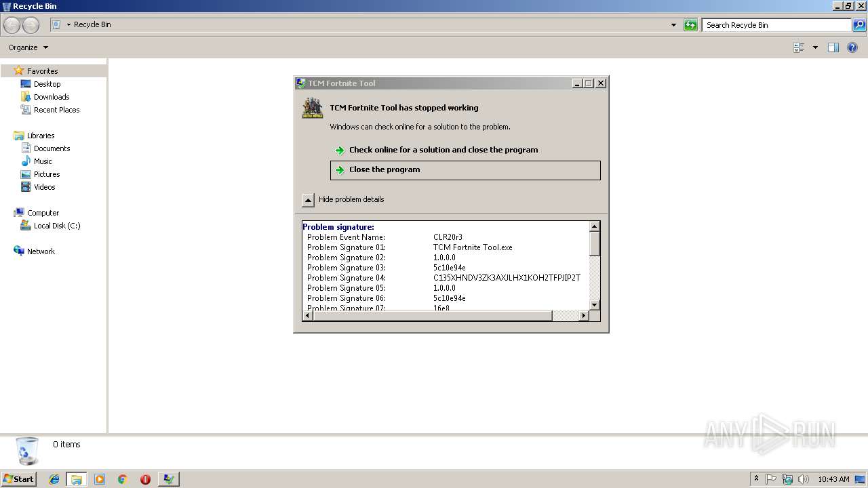Click vertical scrollbar thumb in details box
Screen dimensions: 868x488
pyautogui.click(x=595, y=244)
